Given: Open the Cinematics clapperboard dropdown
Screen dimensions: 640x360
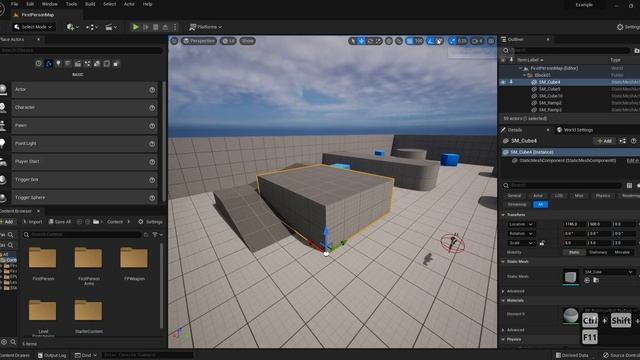Looking at the screenshot, I should pos(111,27).
